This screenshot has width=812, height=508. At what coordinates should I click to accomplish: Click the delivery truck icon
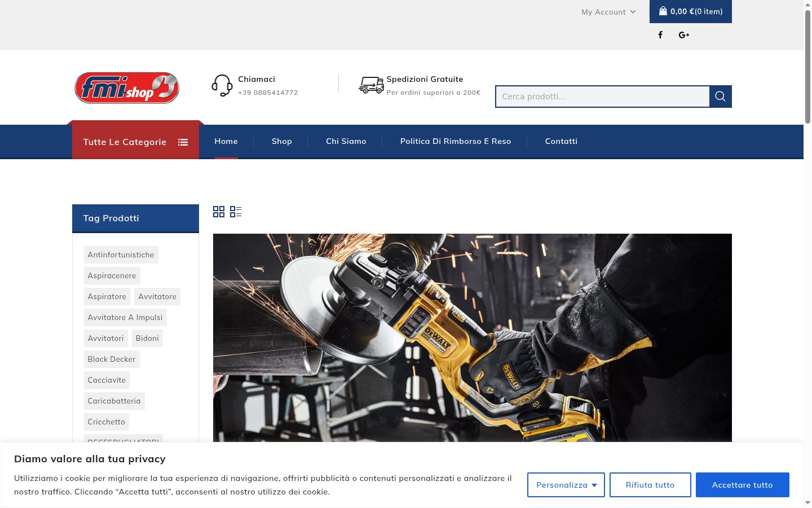pyautogui.click(x=372, y=85)
